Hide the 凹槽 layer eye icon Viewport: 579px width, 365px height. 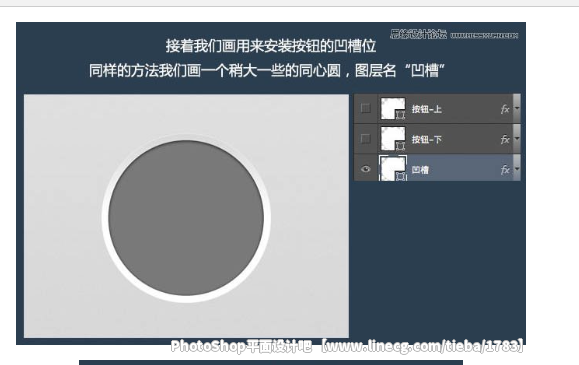click(x=366, y=169)
